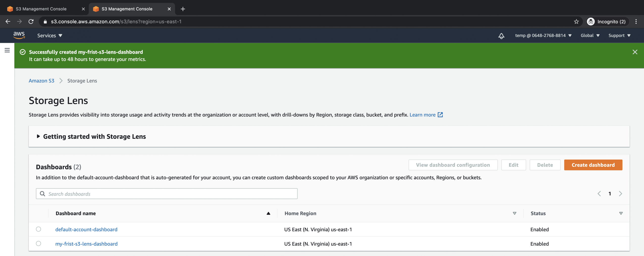Reload the page using the refresh icon
644x256 pixels.
pos(31,22)
